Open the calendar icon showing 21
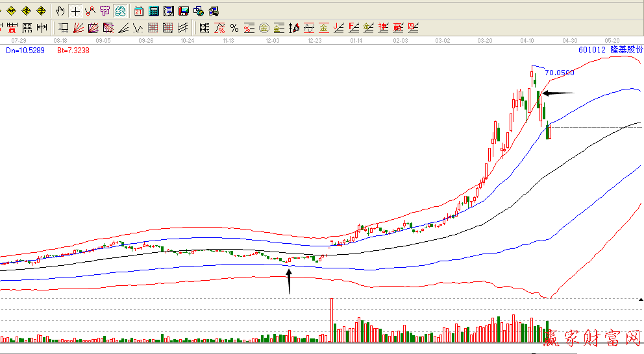This screenshot has width=644, height=354. point(139,11)
